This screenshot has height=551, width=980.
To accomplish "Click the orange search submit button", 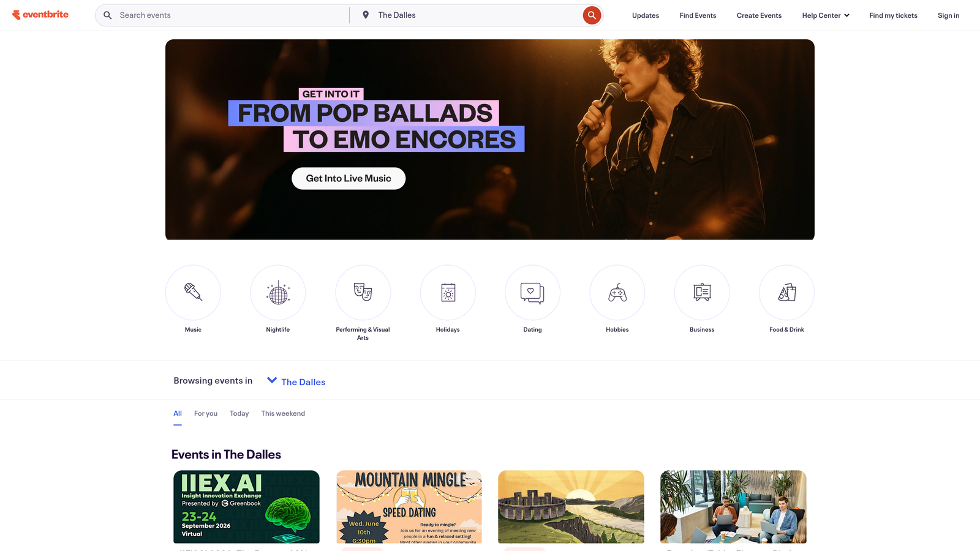I will [x=592, y=15].
